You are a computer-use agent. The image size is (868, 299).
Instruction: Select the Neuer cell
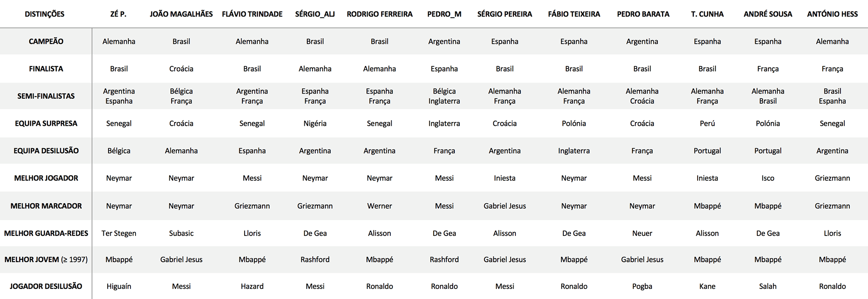pos(642,233)
